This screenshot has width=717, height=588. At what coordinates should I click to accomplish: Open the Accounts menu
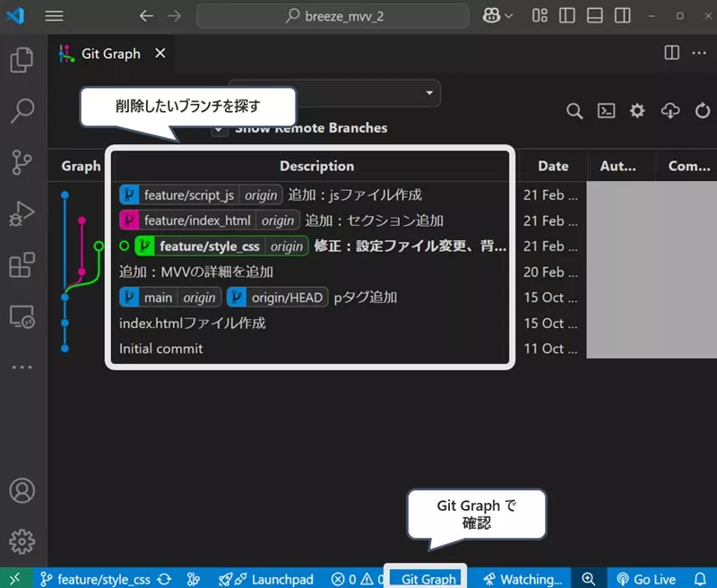tap(22, 490)
